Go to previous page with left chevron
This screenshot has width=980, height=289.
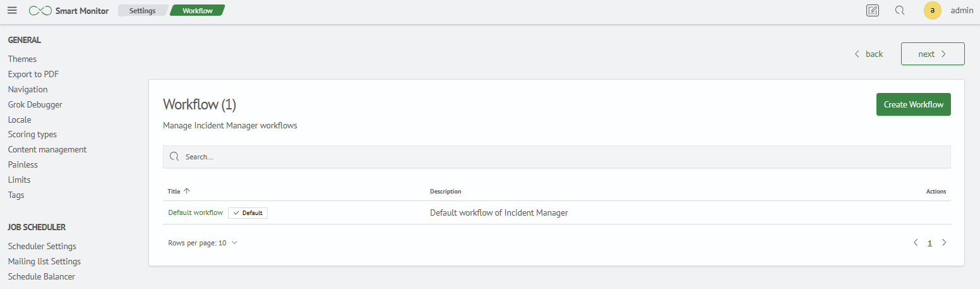click(916, 243)
